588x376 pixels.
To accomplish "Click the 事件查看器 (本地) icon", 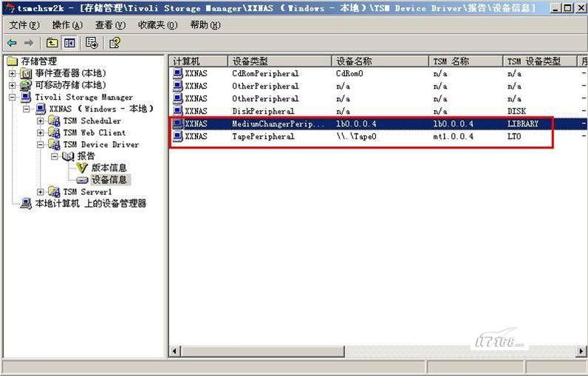I will [x=26, y=73].
